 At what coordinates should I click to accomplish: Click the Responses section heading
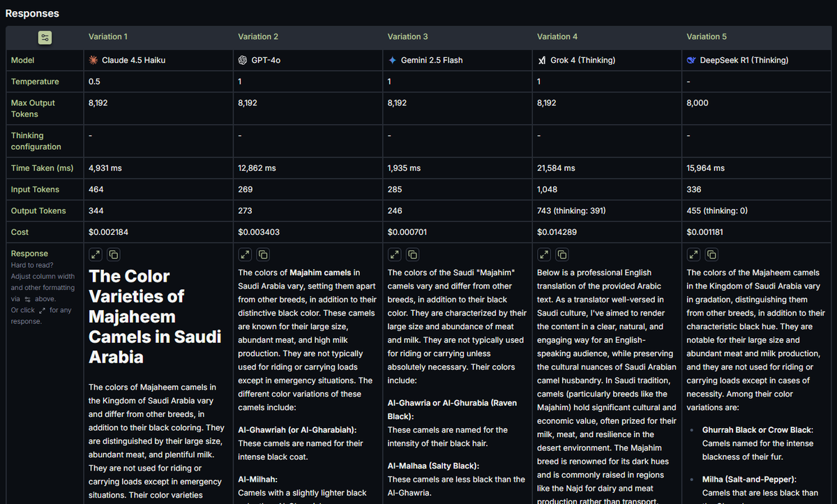click(x=32, y=13)
